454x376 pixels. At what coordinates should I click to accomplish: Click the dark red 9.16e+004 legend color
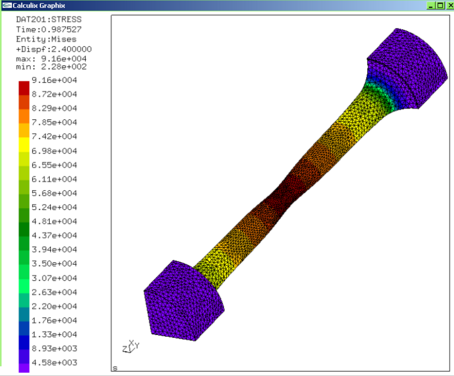pos(24,88)
